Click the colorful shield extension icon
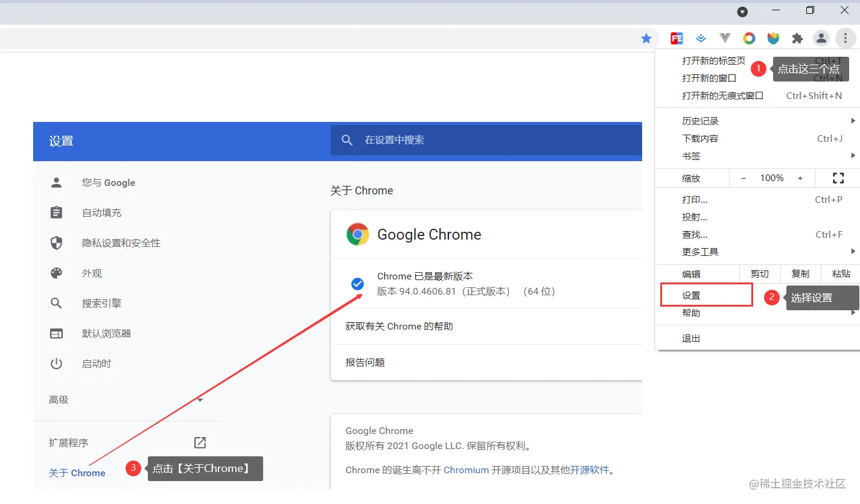Image resolution: width=860 pixels, height=504 pixels. 773,39
